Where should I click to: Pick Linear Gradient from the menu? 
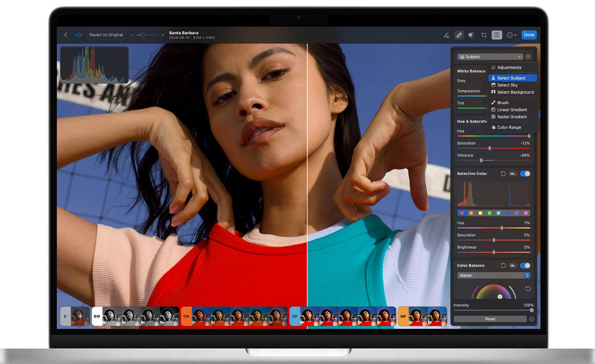click(x=512, y=110)
